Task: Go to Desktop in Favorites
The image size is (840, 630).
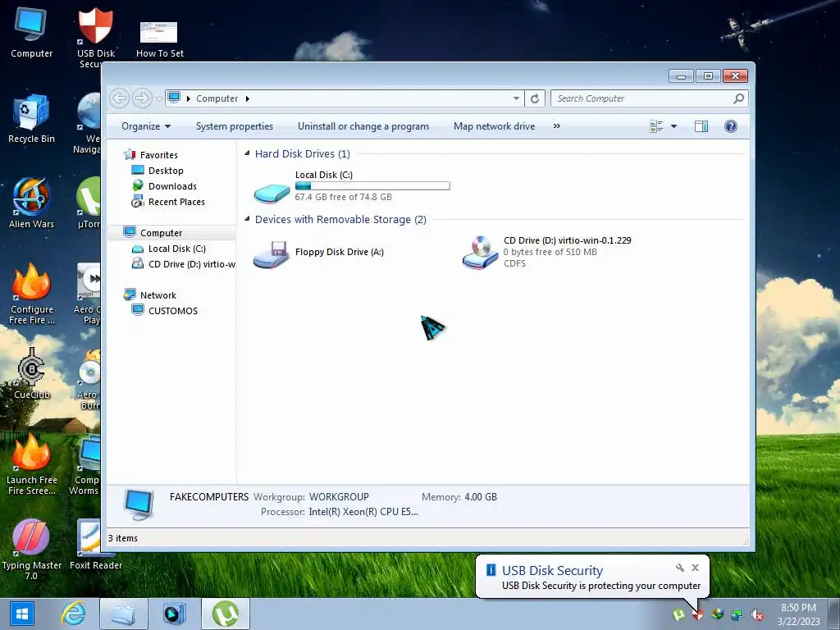Action: click(166, 171)
